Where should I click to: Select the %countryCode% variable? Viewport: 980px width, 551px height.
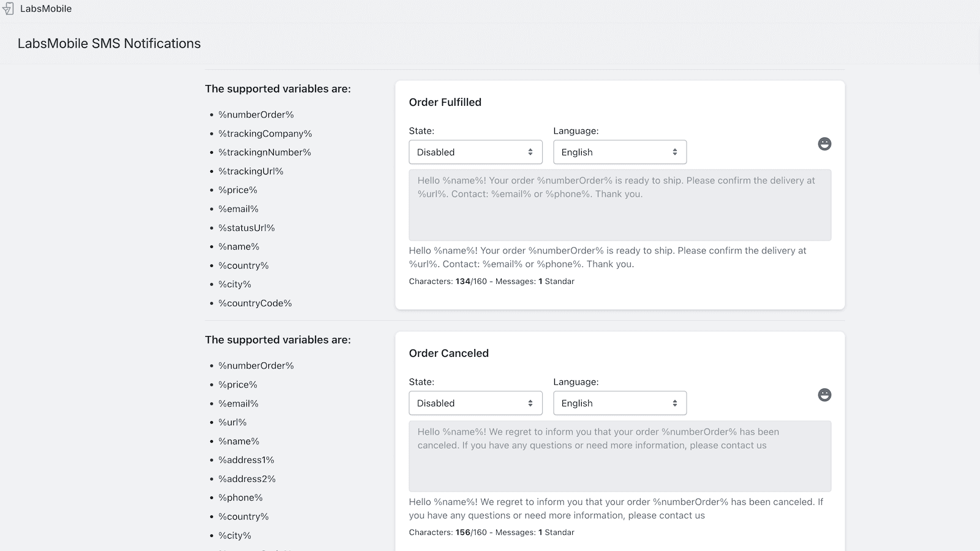(x=255, y=303)
